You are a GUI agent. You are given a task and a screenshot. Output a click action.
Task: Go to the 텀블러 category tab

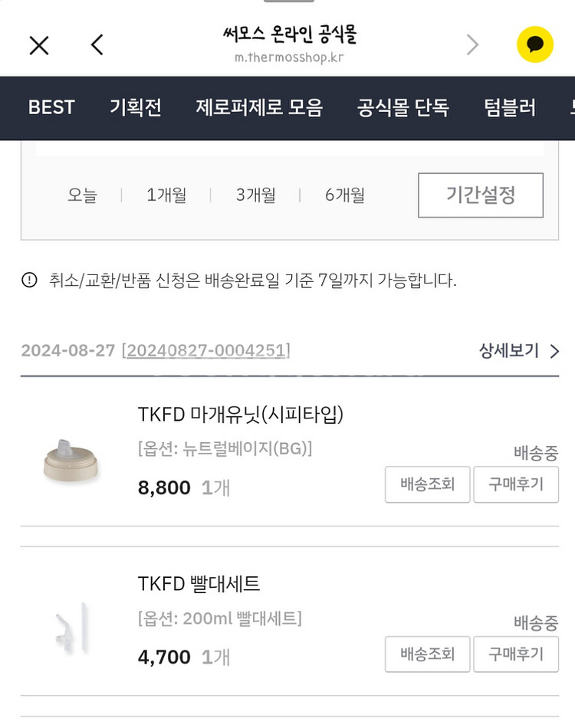point(510,108)
